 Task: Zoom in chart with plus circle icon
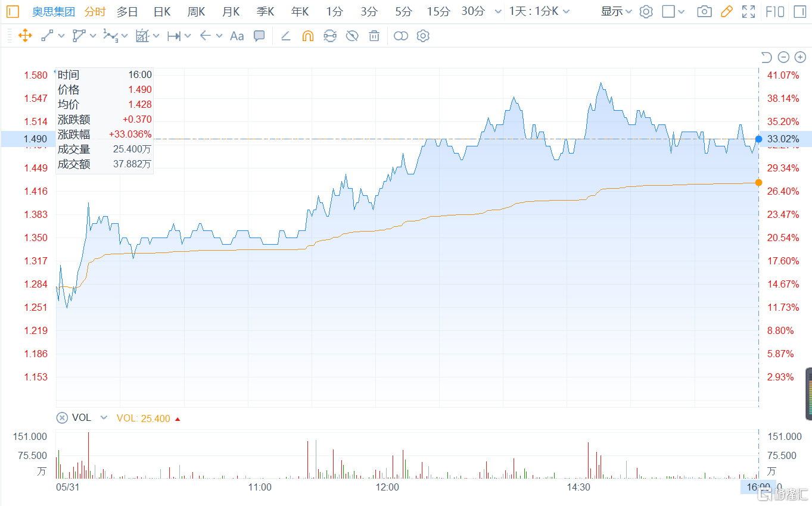(800, 57)
